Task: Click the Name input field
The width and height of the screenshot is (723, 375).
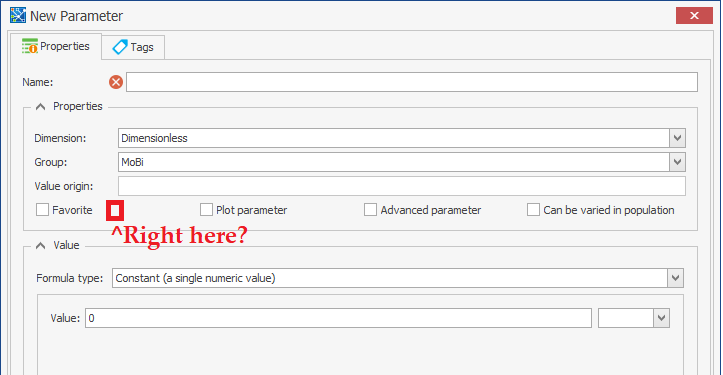Action: click(412, 82)
